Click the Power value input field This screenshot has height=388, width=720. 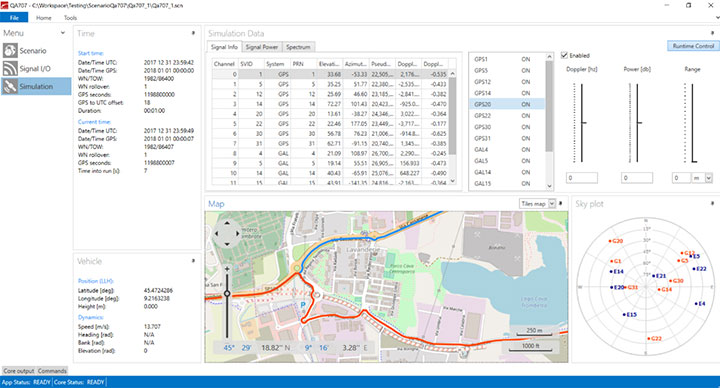[x=637, y=178]
